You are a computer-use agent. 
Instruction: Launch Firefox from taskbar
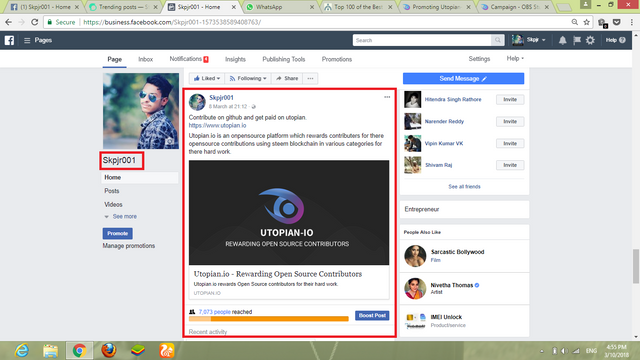[x=109, y=351]
